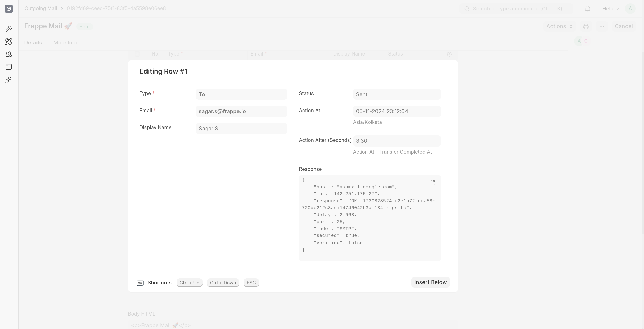Image resolution: width=644 pixels, height=329 pixels.
Task: Open the user avatar A menu
Action: pos(630,9)
